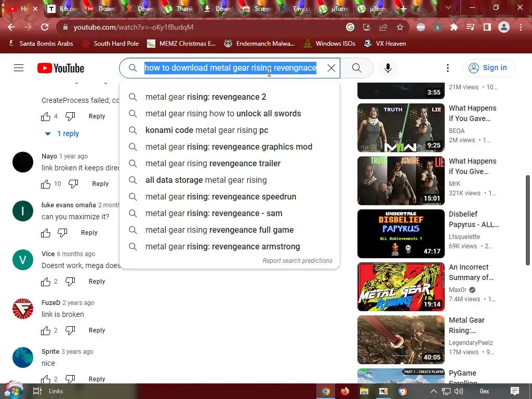
Task: Expand the tab search chevron
Action: click(x=448, y=7)
